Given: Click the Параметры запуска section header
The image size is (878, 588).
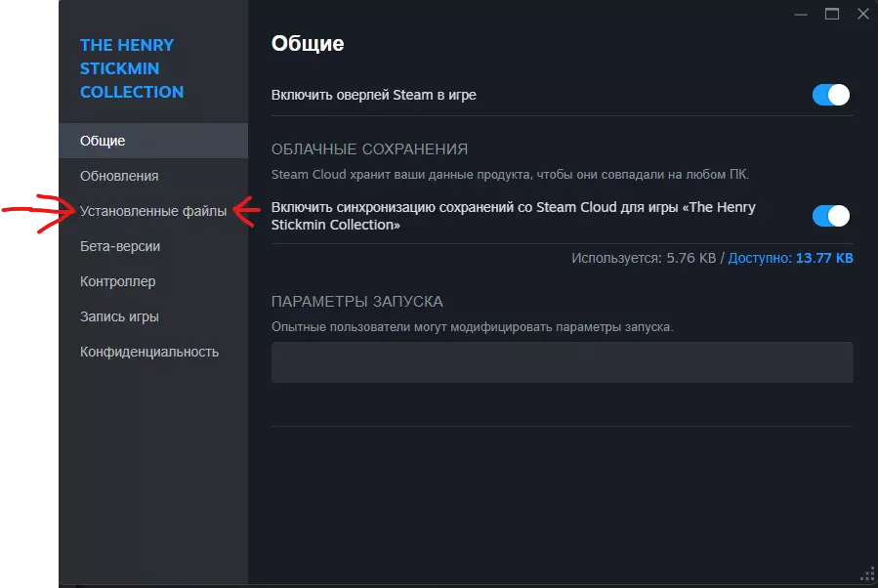Looking at the screenshot, I should click(x=357, y=302).
